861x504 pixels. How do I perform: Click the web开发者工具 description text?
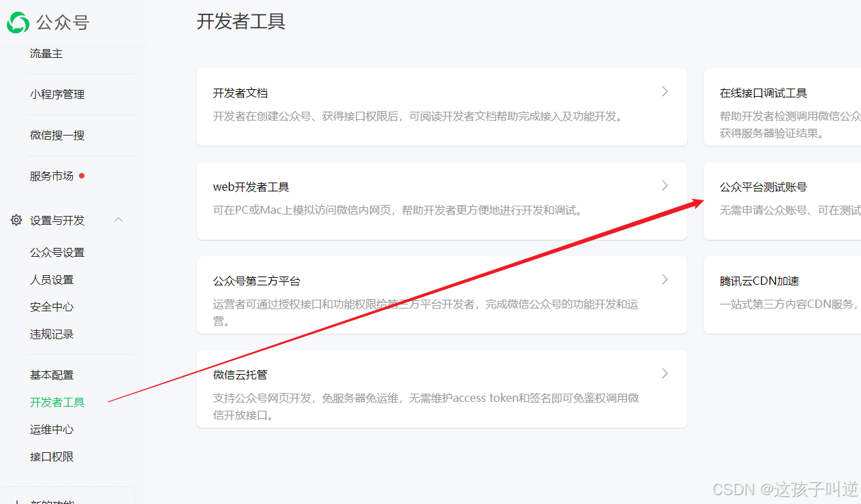399,210
